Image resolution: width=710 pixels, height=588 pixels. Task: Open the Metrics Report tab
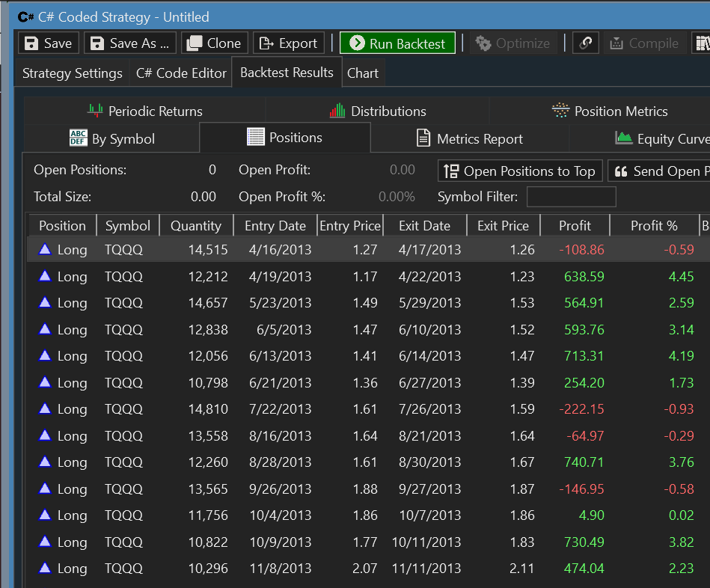pyautogui.click(x=469, y=139)
